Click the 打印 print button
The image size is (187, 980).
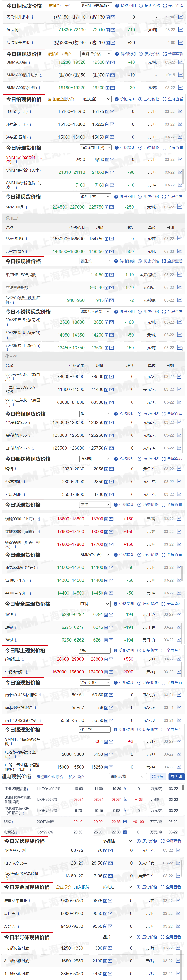point(176,777)
